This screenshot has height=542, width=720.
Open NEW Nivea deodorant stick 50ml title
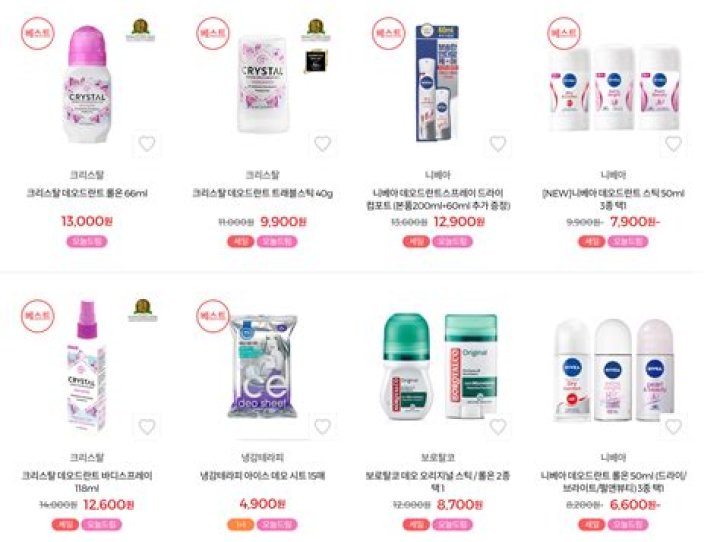point(613,199)
